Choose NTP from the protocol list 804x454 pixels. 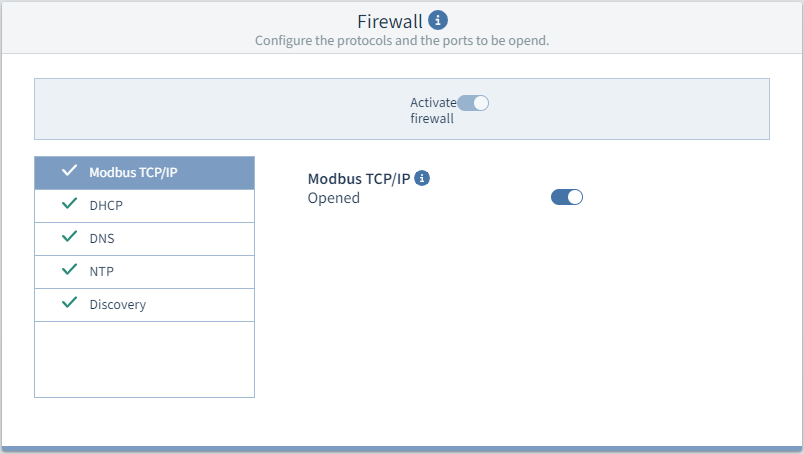tap(145, 272)
